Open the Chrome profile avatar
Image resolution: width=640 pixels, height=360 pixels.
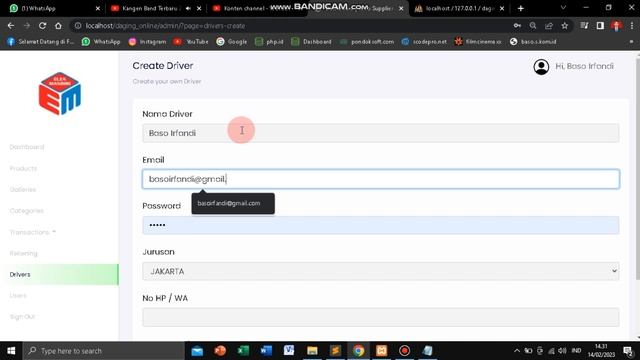tap(616, 26)
